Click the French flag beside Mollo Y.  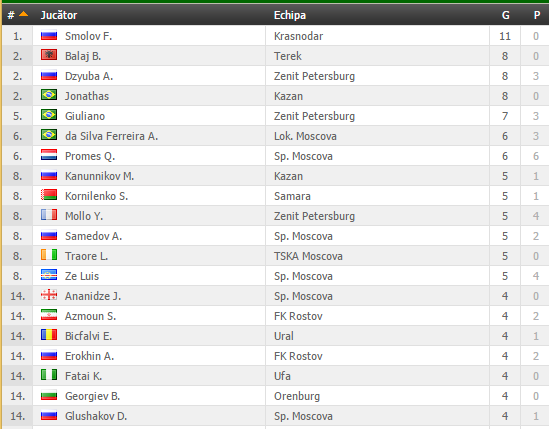click(x=49, y=215)
